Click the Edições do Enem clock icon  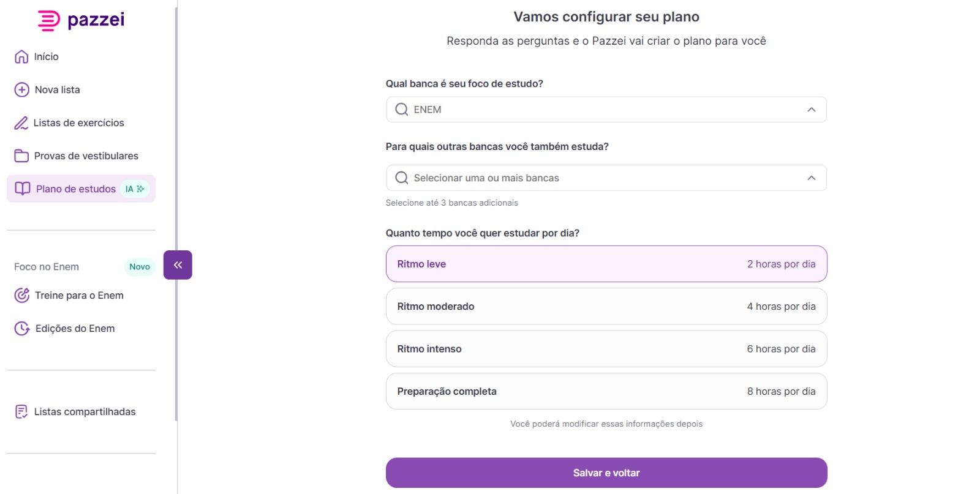(21, 329)
